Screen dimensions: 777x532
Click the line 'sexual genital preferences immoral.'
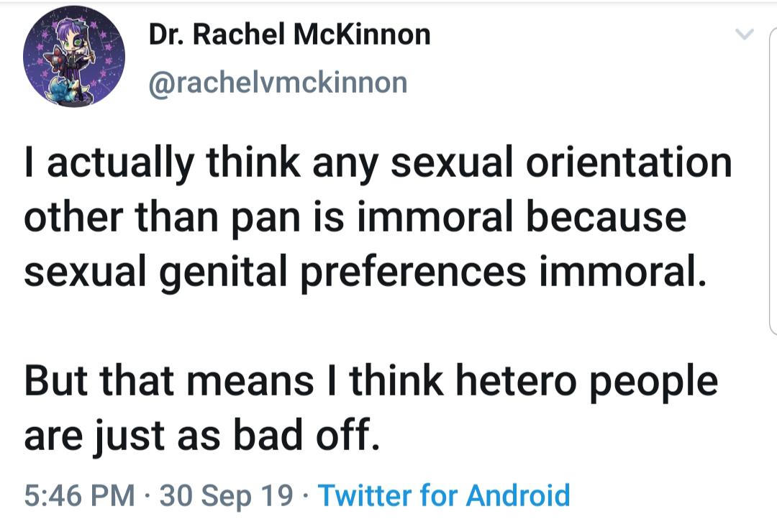point(365,272)
